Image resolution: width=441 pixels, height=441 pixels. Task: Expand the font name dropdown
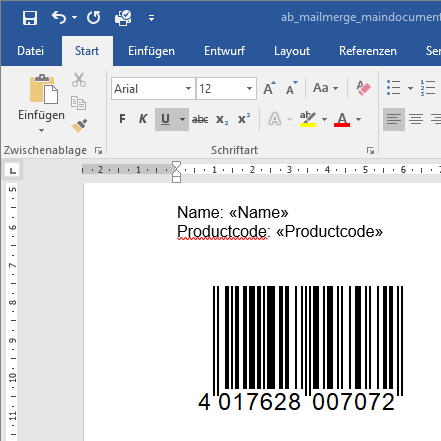pos(188,89)
